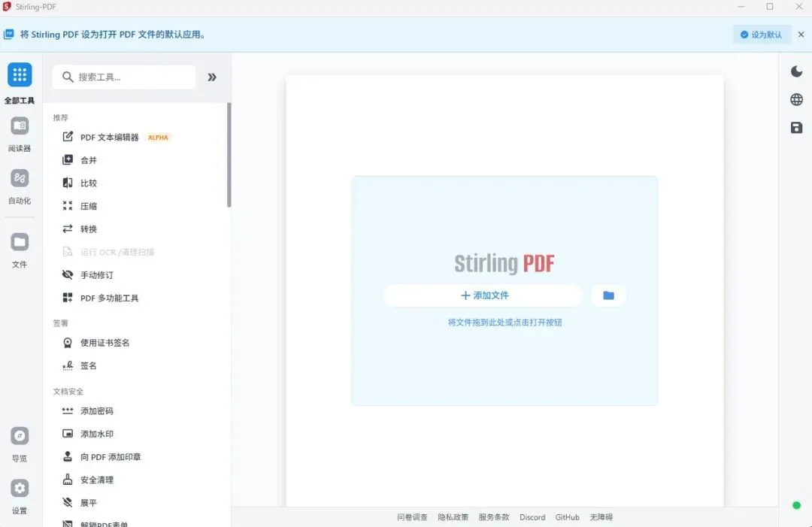Dismiss the default-app banner
This screenshot has width=812, height=527.
pos(801,35)
